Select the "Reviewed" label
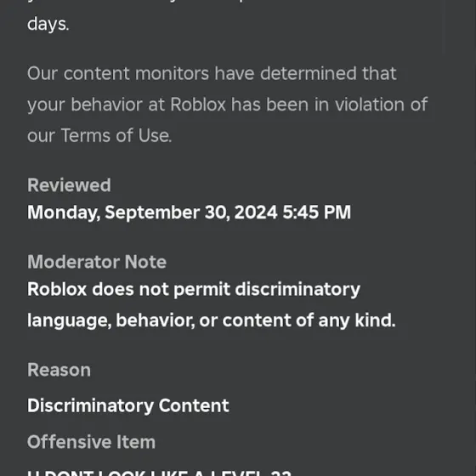The width and height of the screenshot is (476, 476). click(x=69, y=185)
